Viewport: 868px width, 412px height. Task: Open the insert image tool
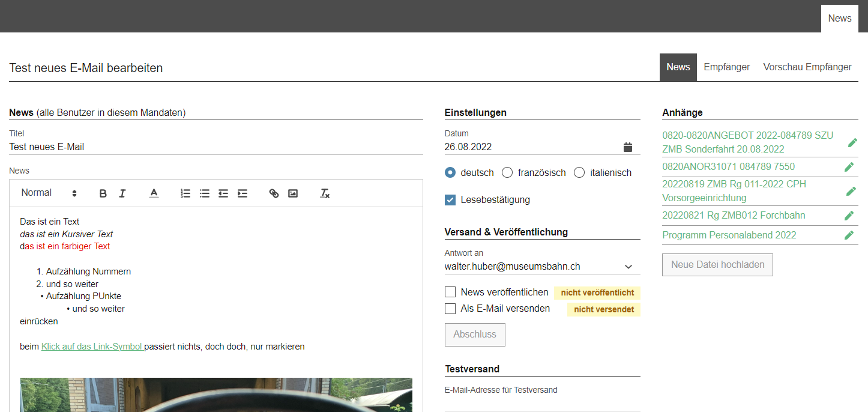[x=293, y=193]
